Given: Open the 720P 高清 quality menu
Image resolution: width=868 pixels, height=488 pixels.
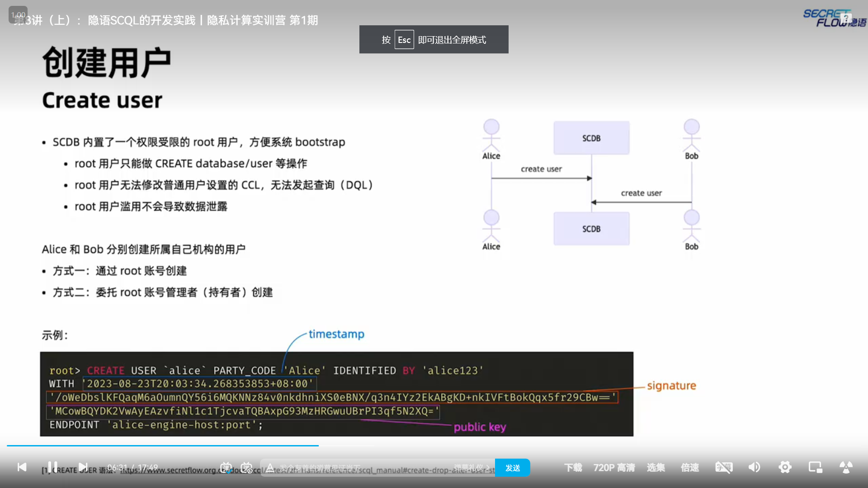Looking at the screenshot, I should (614, 468).
